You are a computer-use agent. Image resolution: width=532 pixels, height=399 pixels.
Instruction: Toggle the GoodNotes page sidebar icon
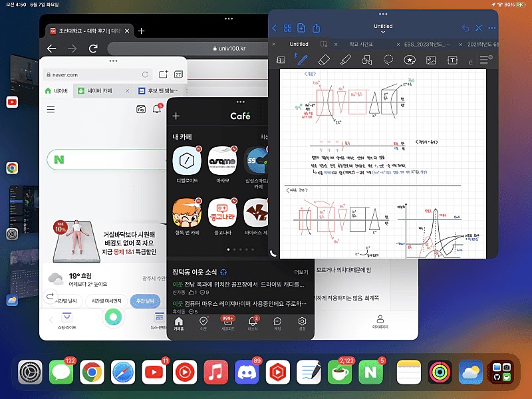tap(281, 60)
